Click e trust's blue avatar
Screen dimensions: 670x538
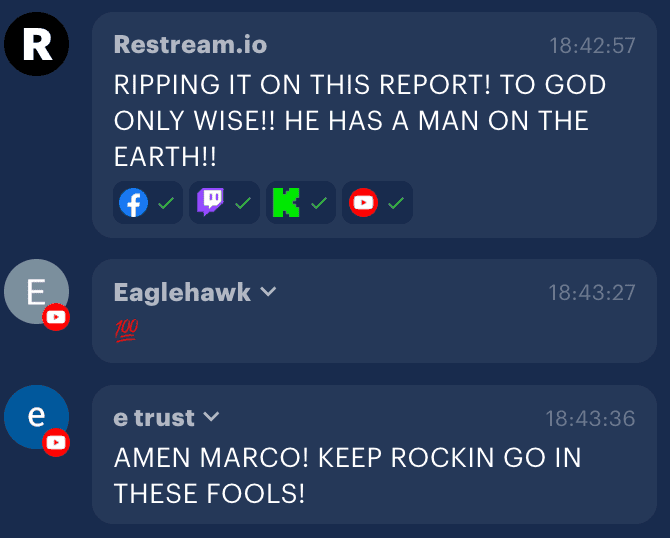coord(36,417)
